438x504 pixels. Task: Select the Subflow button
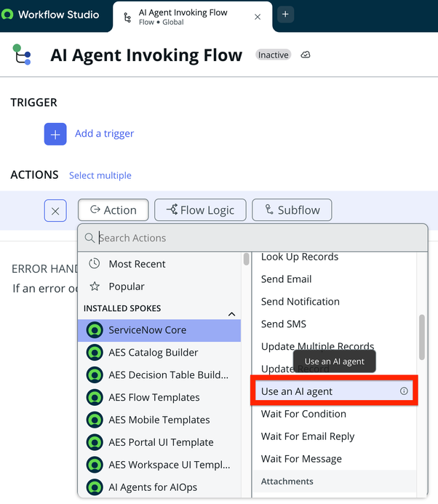pos(292,210)
